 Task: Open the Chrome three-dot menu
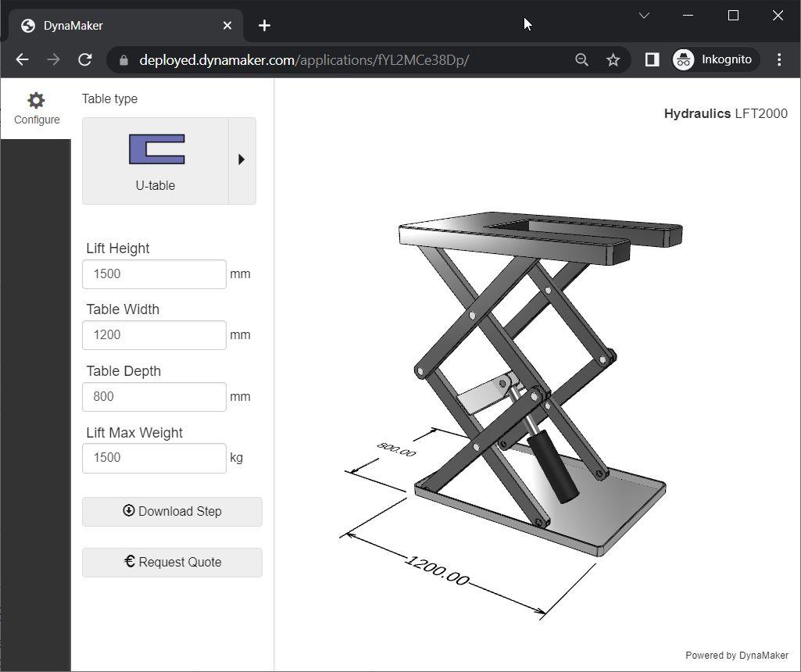[779, 59]
